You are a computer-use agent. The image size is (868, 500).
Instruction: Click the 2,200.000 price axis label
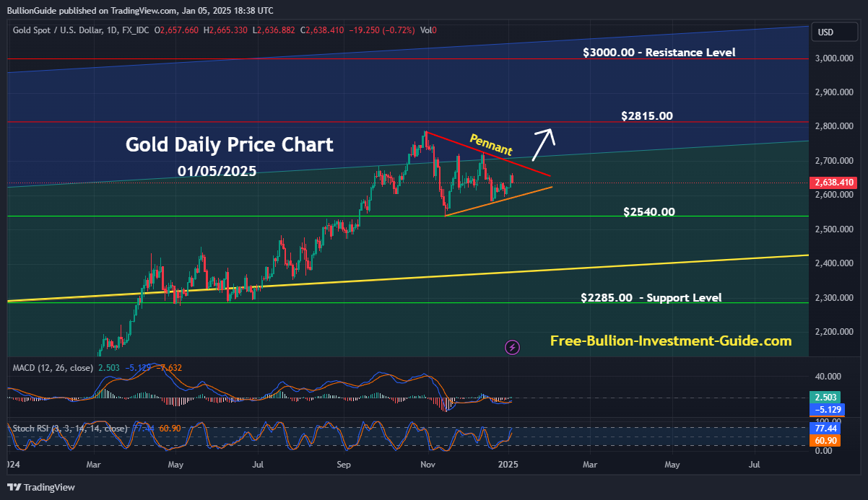tap(836, 332)
